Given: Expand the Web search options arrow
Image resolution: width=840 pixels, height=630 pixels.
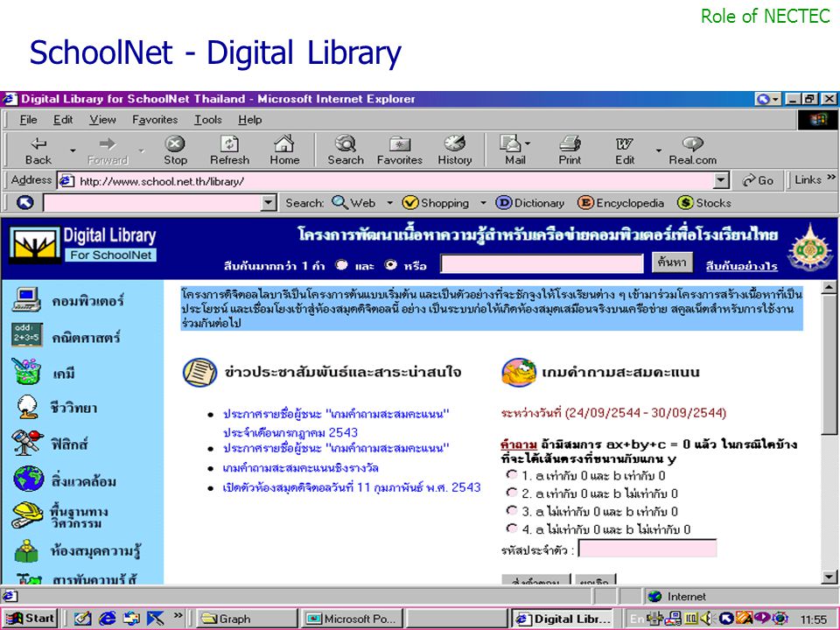Looking at the screenshot, I should point(389,202).
